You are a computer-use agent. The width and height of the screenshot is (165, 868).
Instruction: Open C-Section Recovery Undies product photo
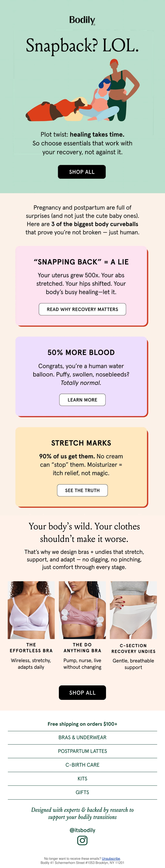point(133,610)
